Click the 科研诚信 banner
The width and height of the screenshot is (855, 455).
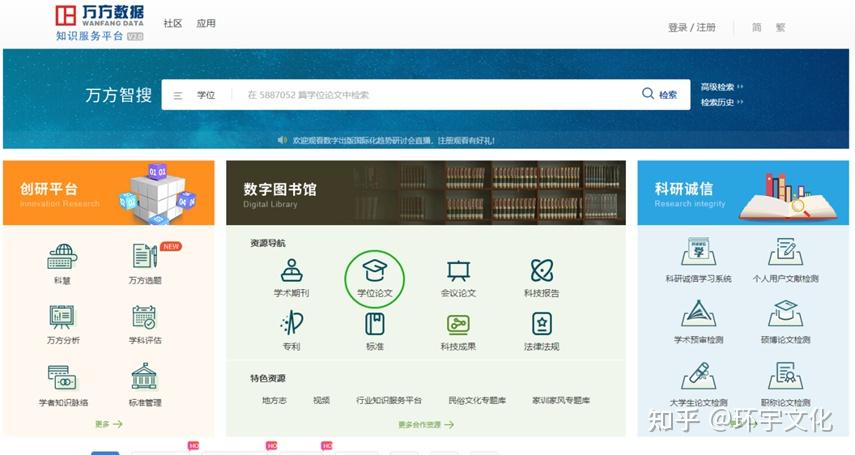pos(743,193)
